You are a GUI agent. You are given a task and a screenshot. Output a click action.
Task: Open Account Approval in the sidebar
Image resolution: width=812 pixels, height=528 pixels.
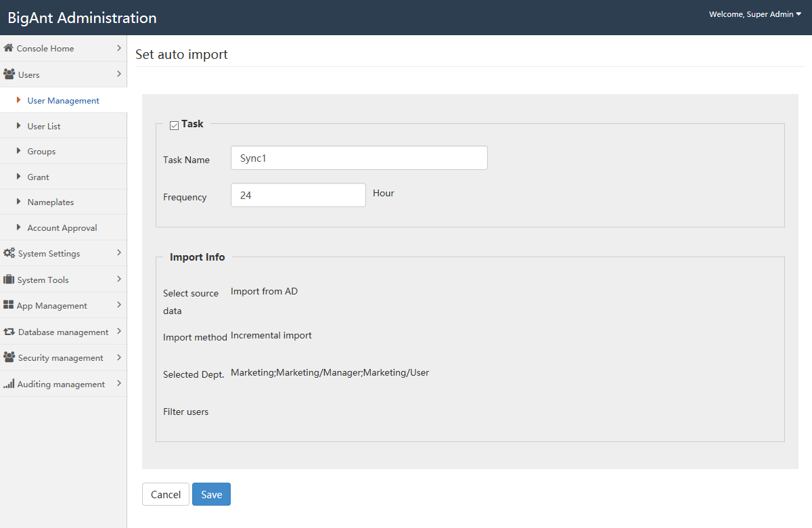63,227
